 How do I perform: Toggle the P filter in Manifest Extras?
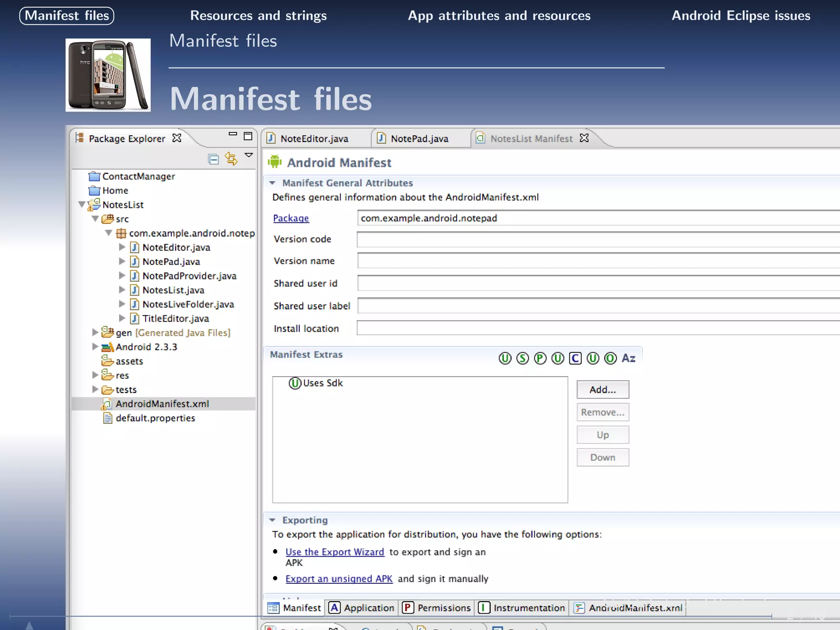(540, 358)
